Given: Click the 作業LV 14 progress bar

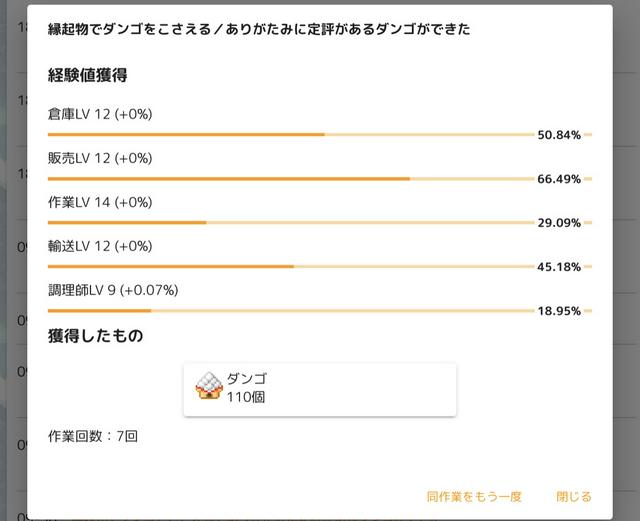Looking at the screenshot, I should click(x=290, y=222).
